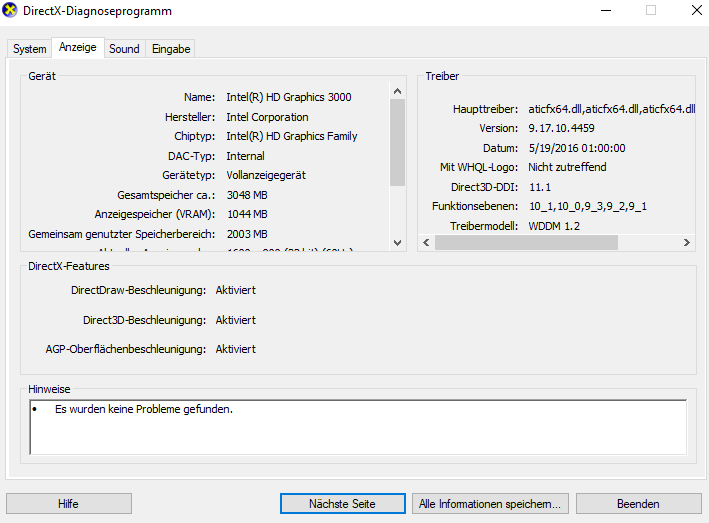Click the Datum value '5/19/2016 01:00:00'

pyautogui.click(x=577, y=148)
